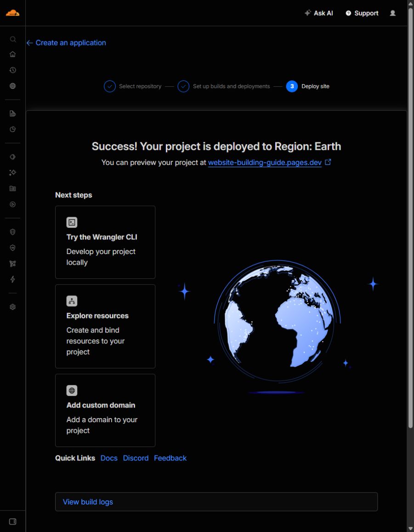Image resolution: width=414 pixels, height=532 pixels.
Task: Open the globe domains icon in sidebar
Action: click(x=12, y=86)
